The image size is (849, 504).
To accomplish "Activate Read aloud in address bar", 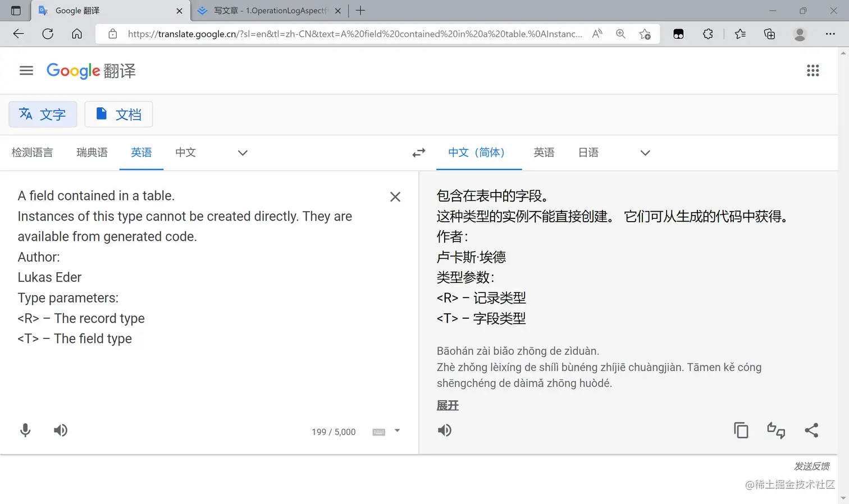I will [x=597, y=34].
